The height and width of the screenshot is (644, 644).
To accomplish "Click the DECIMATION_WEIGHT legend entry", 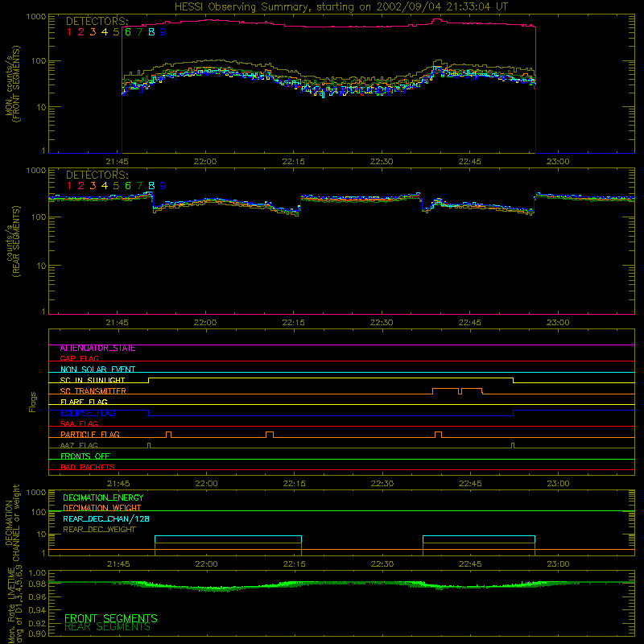I will [102, 509].
